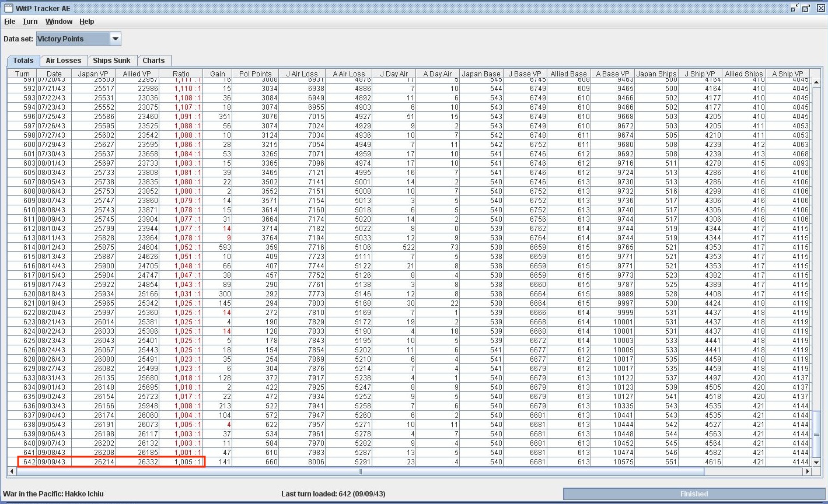
Task: Click the Japan Base column header
Action: click(481, 74)
